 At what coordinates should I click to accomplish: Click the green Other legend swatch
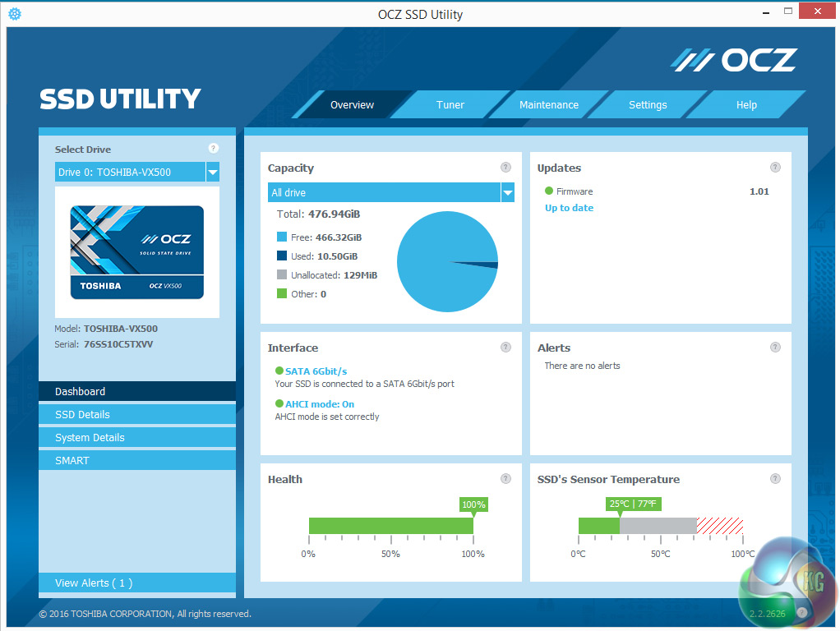point(282,293)
